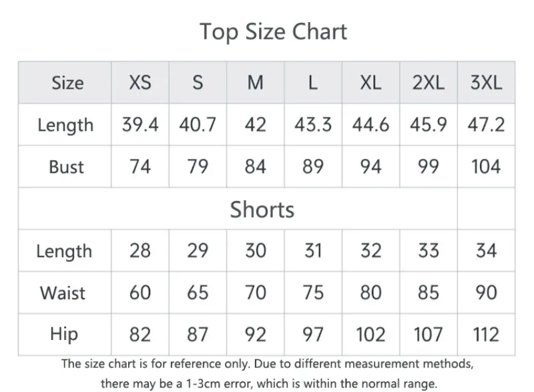
Task: Click the 39.4 length value
Action: 140,125
